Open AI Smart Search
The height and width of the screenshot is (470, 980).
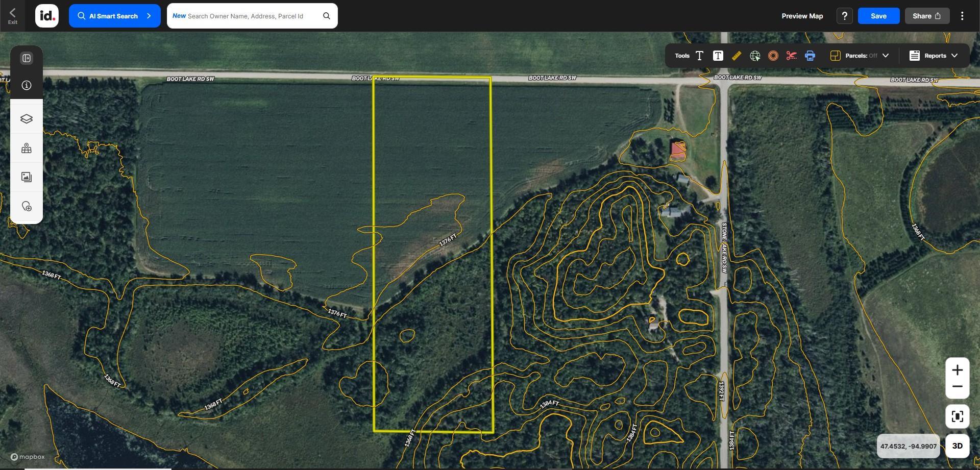tap(115, 16)
